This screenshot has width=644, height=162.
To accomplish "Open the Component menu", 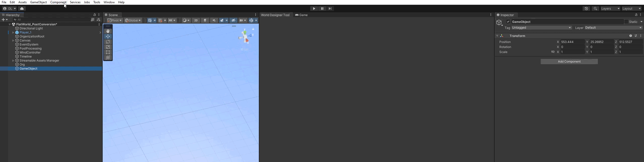I will pyautogui.click(x=58, y=2).
